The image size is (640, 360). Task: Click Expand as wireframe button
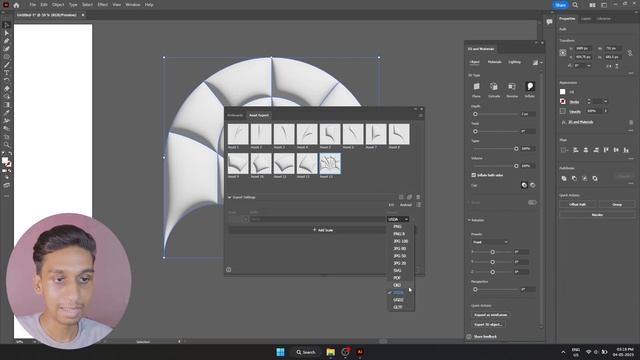[x=491, y=315]
